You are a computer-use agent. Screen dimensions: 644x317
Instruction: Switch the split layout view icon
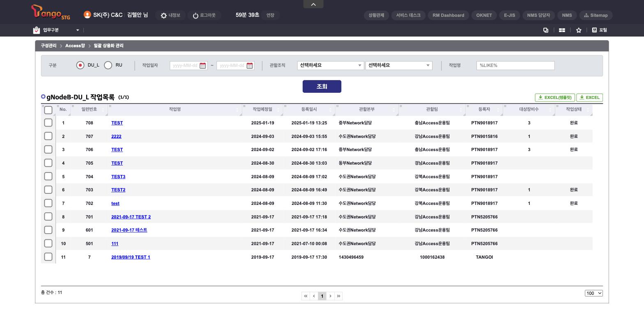[562, 30]
